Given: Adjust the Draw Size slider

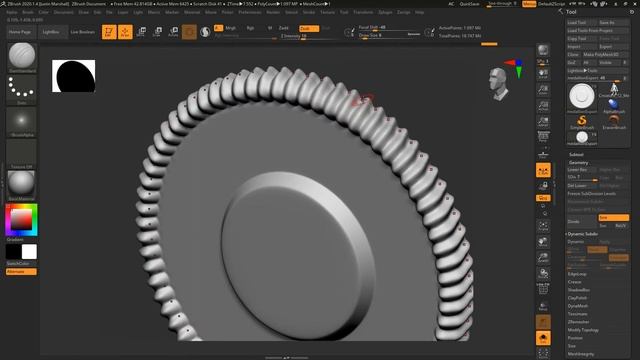Looking at the screenshot, I should (389, 36).
